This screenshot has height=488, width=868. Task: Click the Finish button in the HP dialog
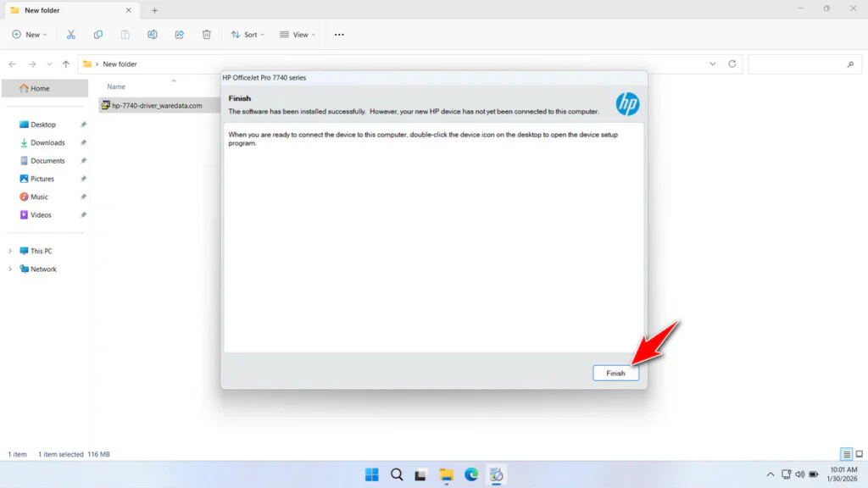(x=615, y=373)
